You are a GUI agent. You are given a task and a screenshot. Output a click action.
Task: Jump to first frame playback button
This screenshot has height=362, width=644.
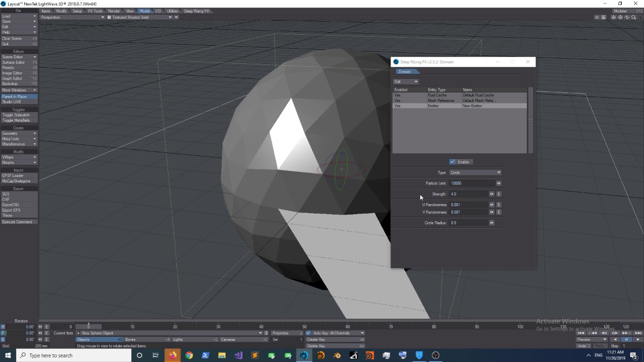[581, 333]
